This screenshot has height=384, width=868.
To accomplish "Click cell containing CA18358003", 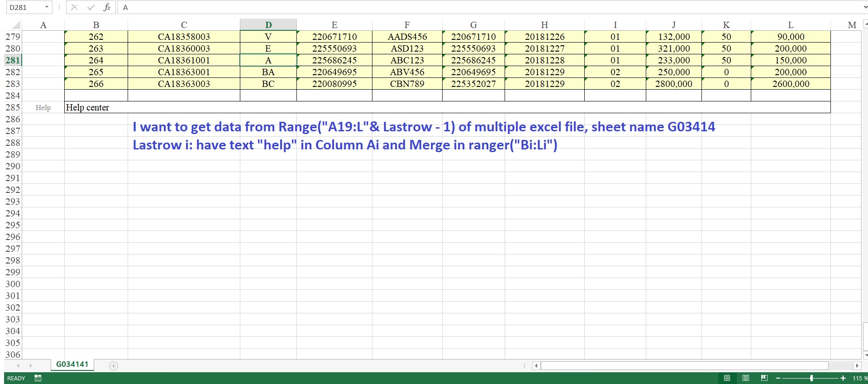I will pyautogui.click(x=184, y=37).
